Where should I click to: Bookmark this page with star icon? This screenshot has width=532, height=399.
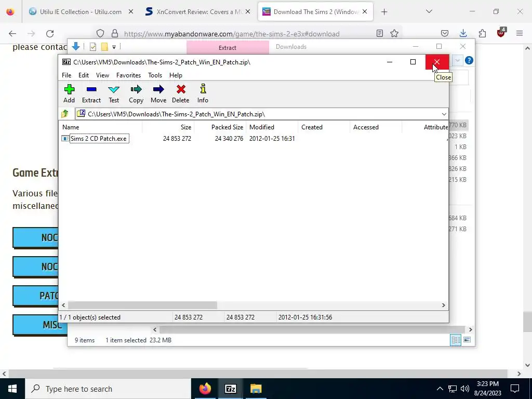394,34
